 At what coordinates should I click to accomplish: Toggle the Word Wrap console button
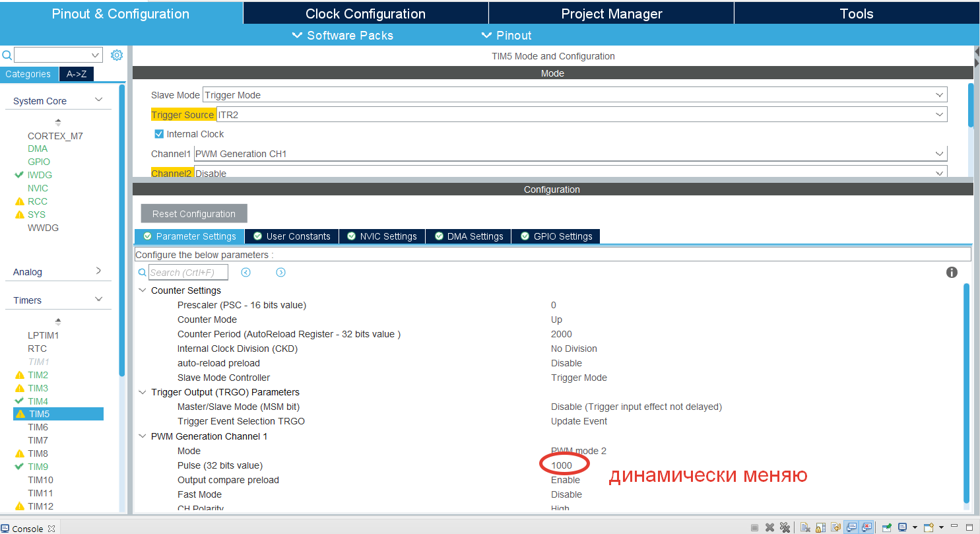pos(835,527)
